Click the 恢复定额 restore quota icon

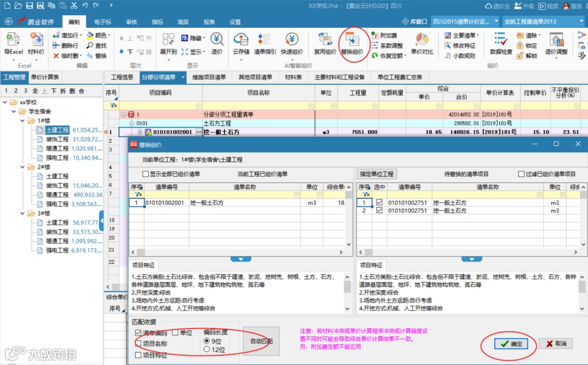[x=375, y=56]
